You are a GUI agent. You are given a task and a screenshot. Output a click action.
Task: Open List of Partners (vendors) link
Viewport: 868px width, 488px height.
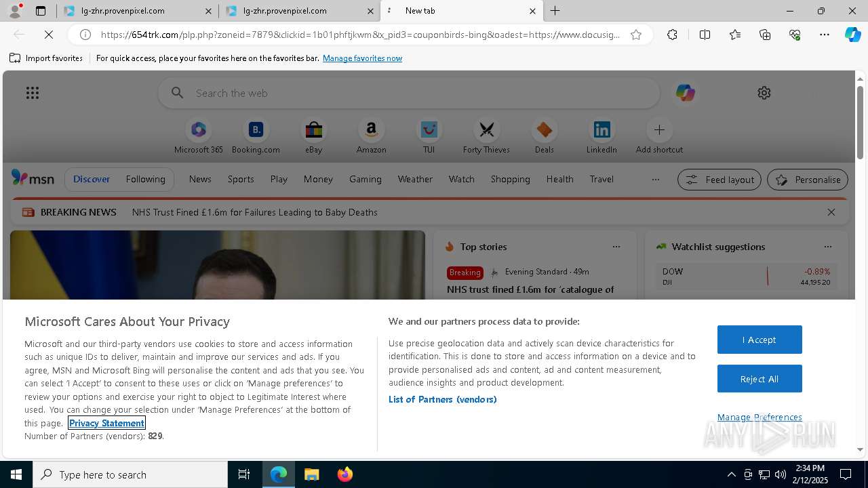pos(443,399)
